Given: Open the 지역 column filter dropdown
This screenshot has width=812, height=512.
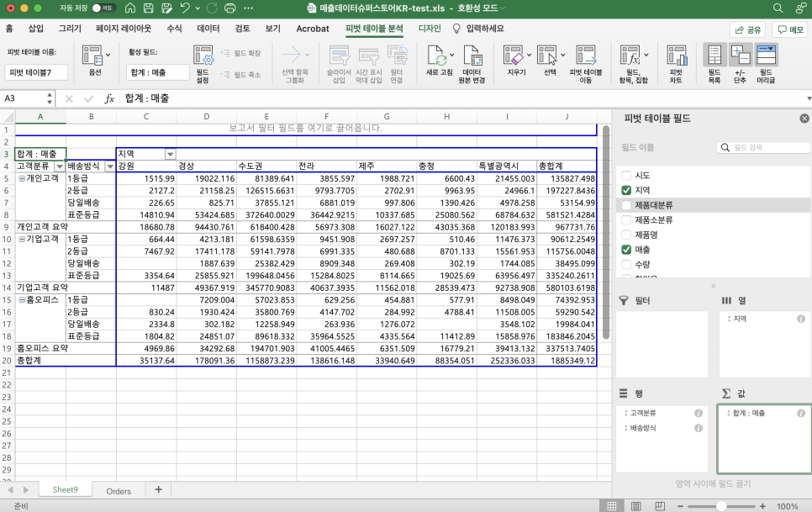Looking at the screenshot, I should pos(170,155).
